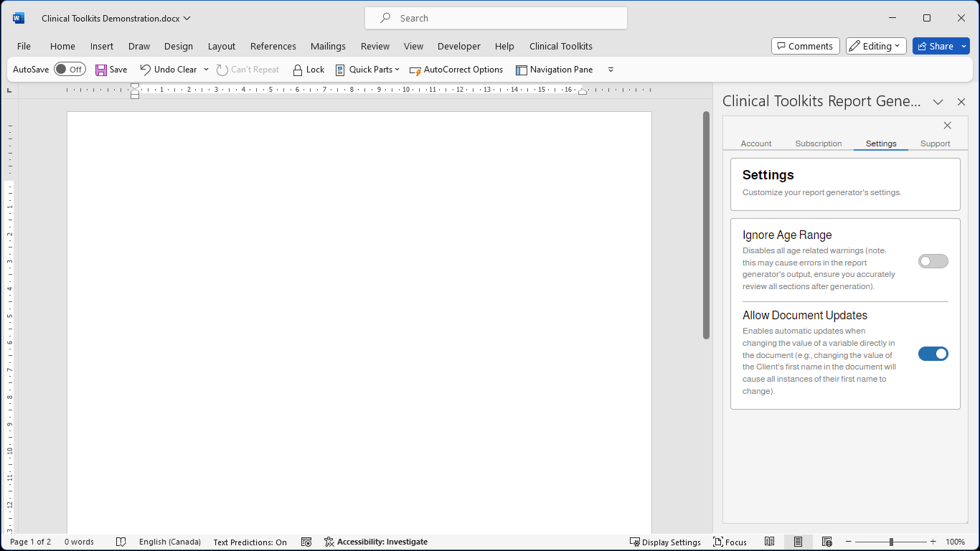Click the Page 1 of 2 indicator
This screenshot has width=980, height=551.
pos(31,542)
